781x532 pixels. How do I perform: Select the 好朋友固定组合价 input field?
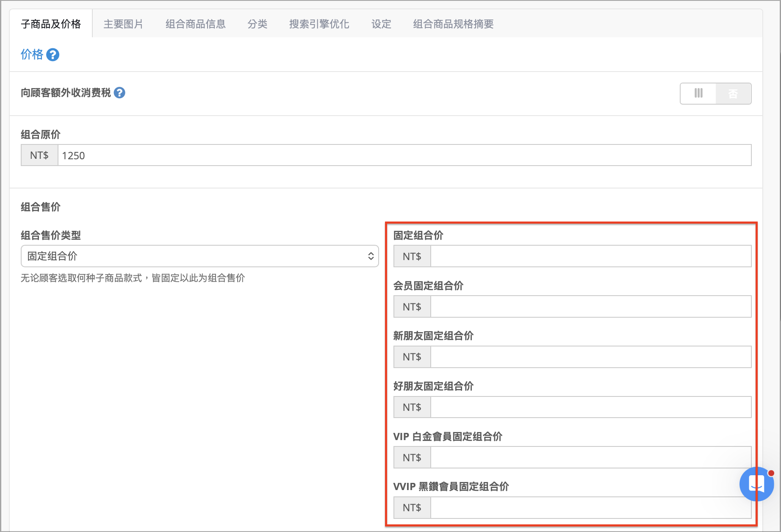coord(591,407)
